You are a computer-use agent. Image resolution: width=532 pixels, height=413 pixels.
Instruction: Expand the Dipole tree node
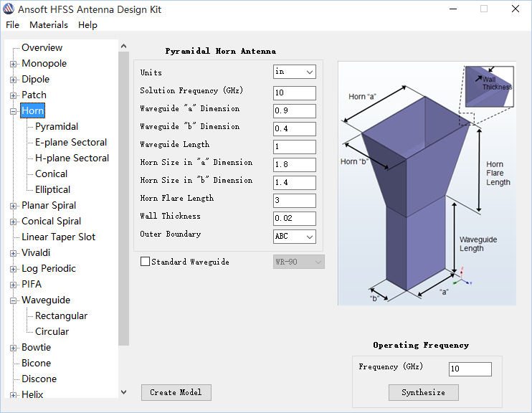(x=13, y=80)
